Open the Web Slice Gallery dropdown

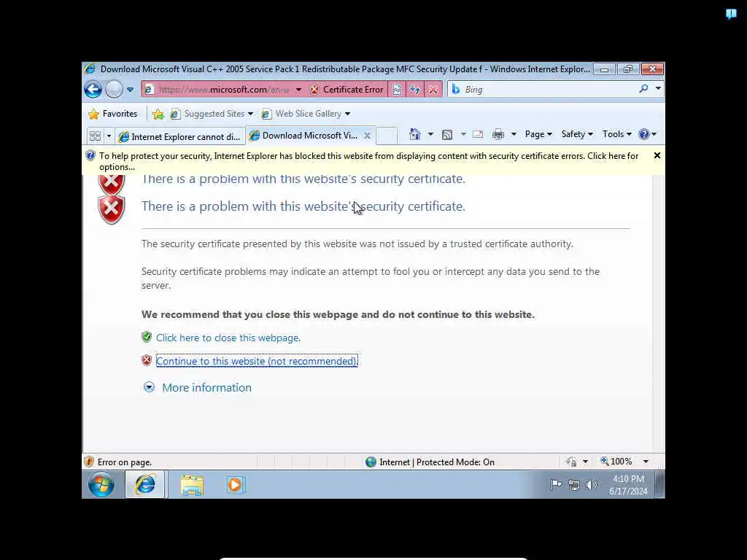[306, 114]
